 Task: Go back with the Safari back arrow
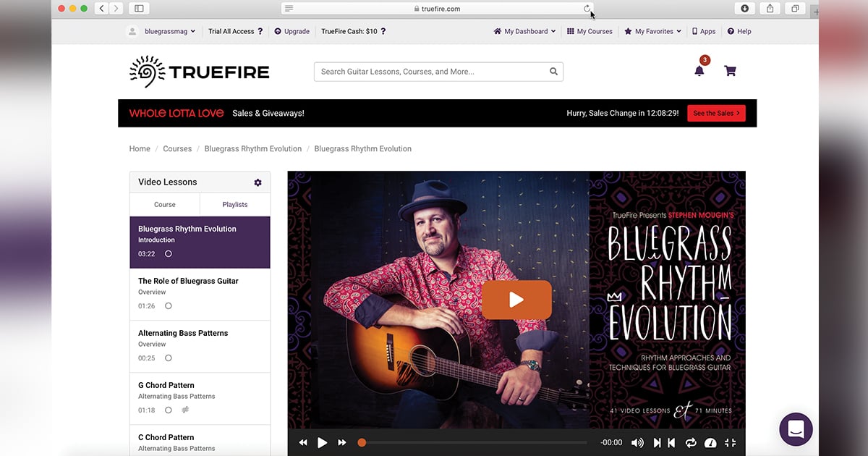pos(101,9)
